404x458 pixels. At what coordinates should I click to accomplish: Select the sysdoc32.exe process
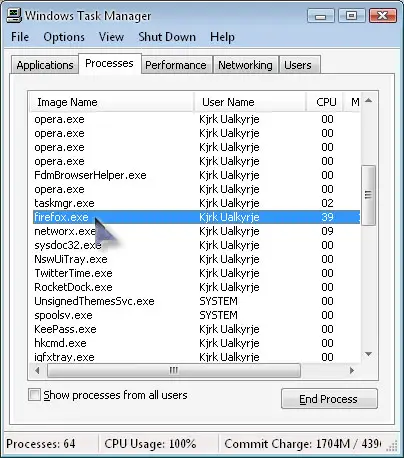click(x=197, y=245)
